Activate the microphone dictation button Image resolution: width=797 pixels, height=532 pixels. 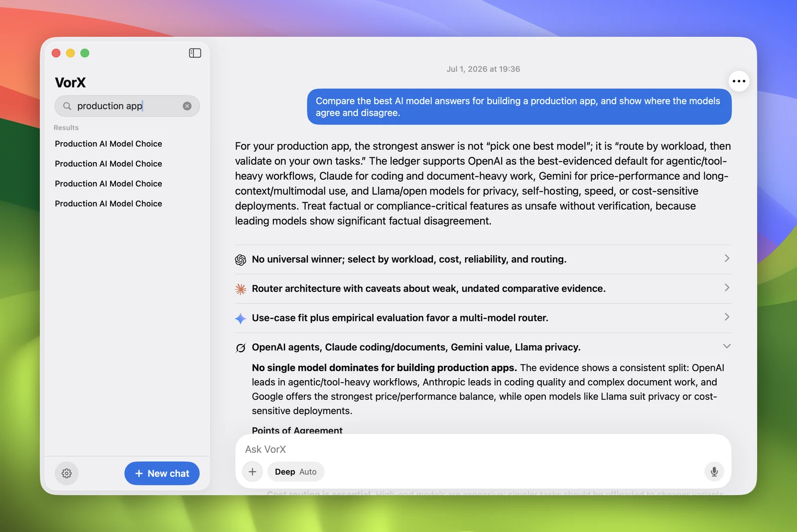point(714,472)
